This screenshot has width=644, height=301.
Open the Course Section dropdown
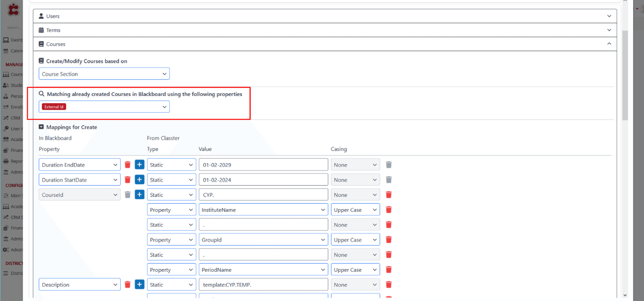click(104, 74)
